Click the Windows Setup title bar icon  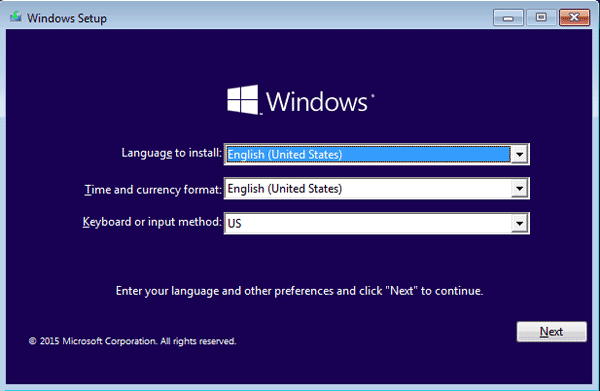point(15,17)
